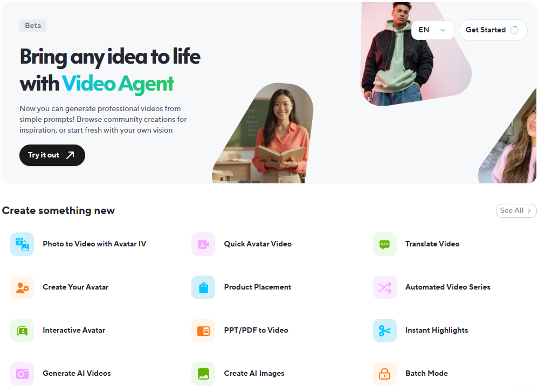Open the EN language dropdown
The width and height of the screenshot is (538, 392).
[432, 30]
